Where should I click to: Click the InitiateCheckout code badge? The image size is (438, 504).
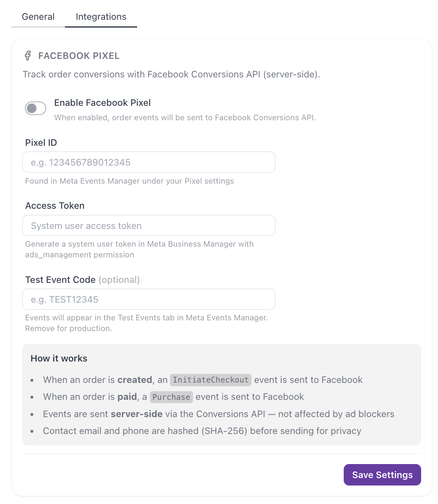tap(211, 380)
